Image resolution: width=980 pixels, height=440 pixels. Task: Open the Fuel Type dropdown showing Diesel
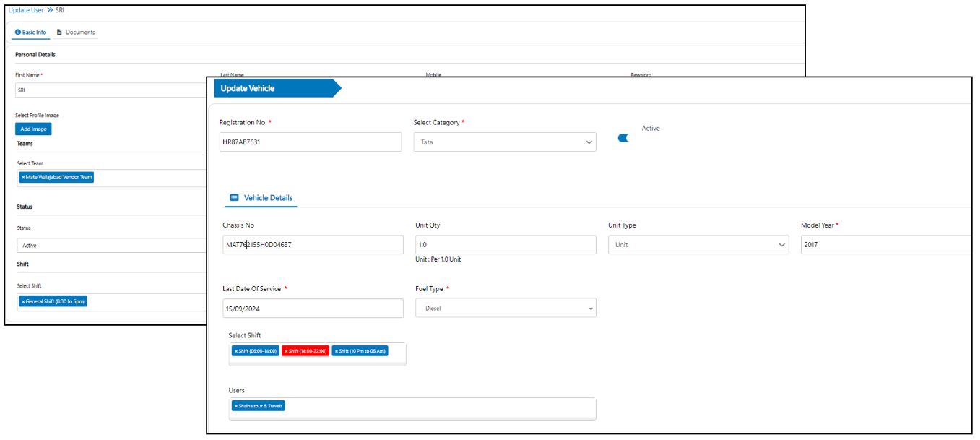(x=506, y=309)
